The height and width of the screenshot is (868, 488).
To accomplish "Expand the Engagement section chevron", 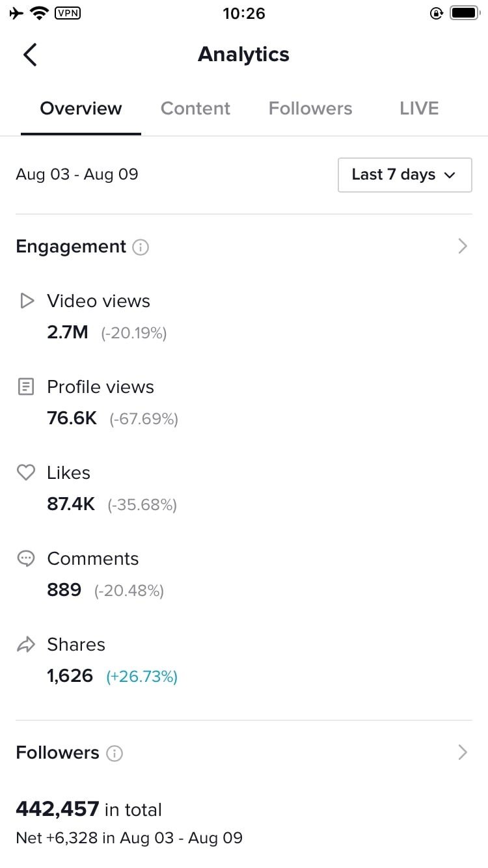I will [463, 247].
